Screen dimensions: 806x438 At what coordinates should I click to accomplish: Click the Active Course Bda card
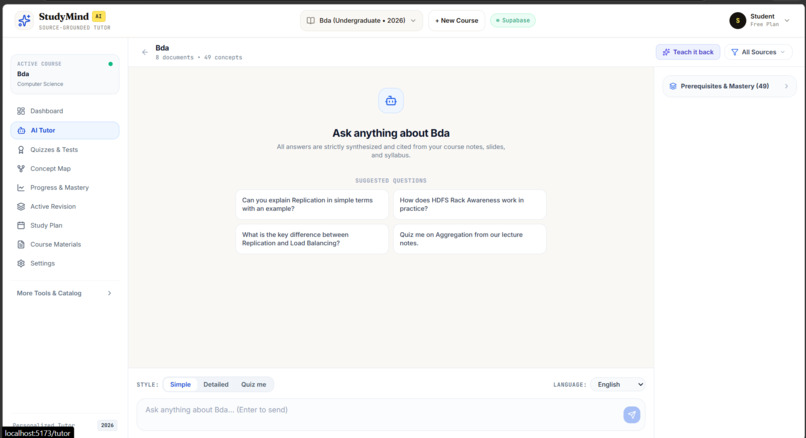point(65,74)
